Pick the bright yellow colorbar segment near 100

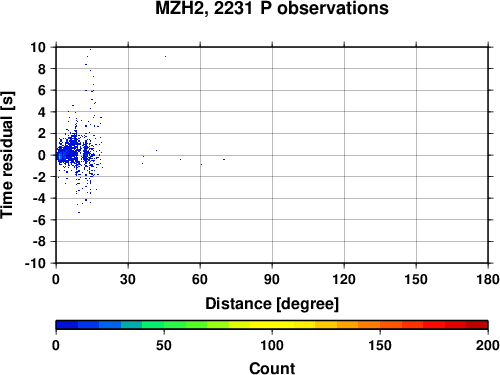pyautogui.click(x=272, y=325)
